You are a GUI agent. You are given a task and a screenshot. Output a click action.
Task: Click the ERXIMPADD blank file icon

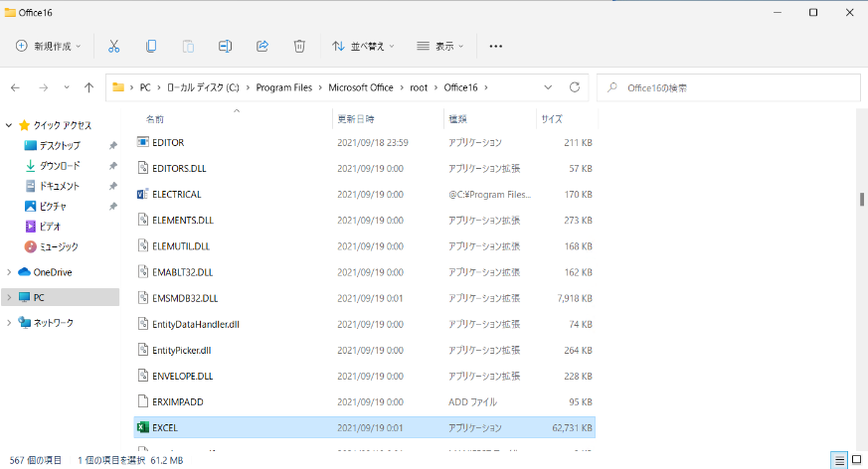(x=143, y=401)
